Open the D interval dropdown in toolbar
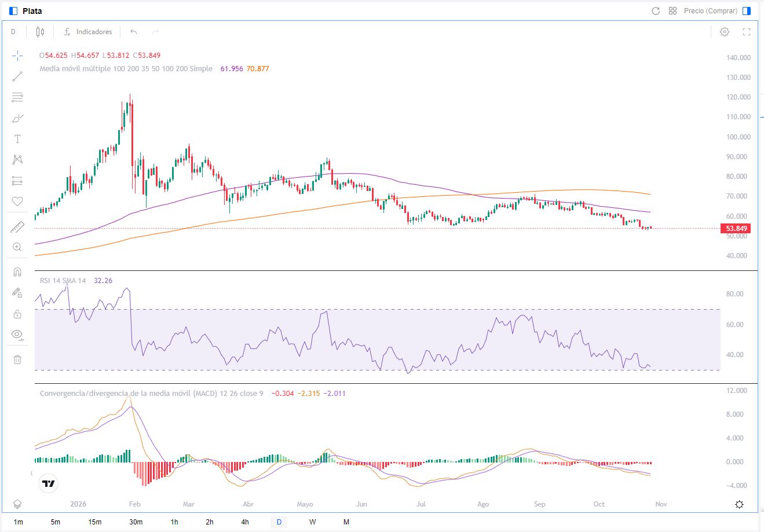Viewport: 764px width, 532px height. click(x=13, y=32)
